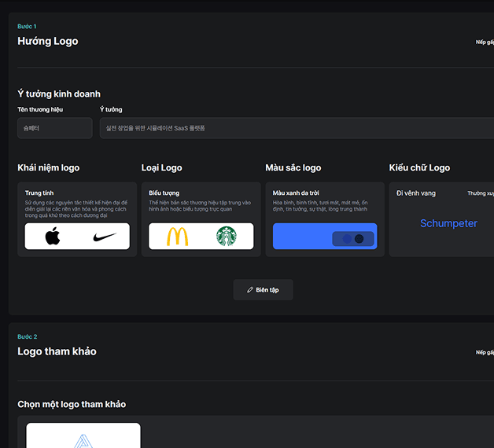Select the Màu xanh da trời color card
The image size is (494, 448).
(x=325, y=219)
